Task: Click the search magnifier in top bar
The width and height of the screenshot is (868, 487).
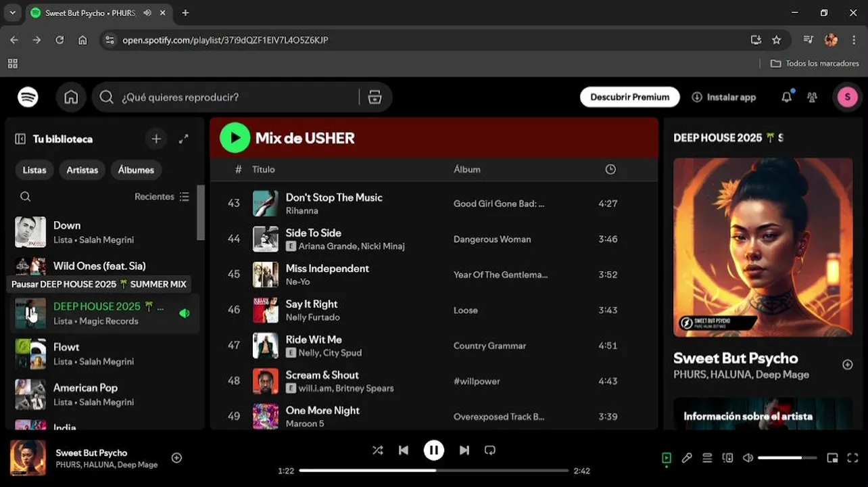Action: tap(106, 97)
